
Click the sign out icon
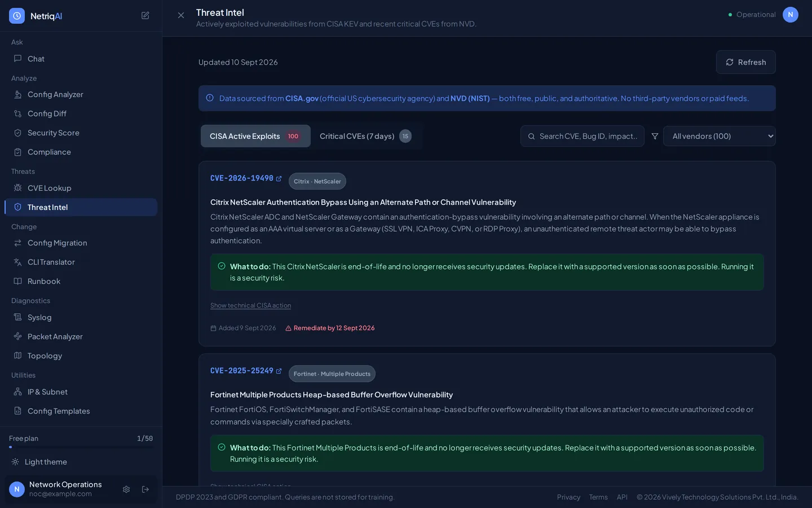pos(145,489)
